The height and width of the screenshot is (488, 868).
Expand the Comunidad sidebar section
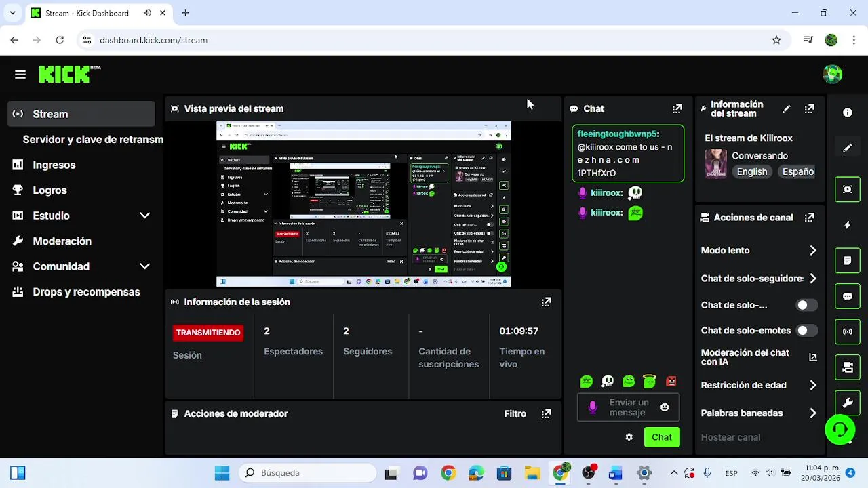pyautogui.click(x=144, y=266)
